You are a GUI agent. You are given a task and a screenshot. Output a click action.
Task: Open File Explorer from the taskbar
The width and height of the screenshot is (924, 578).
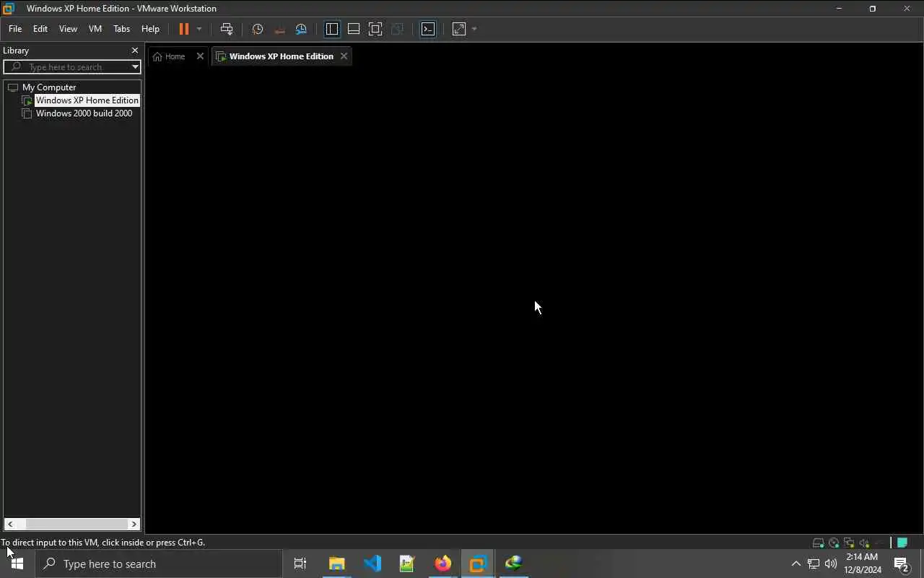tap(337, 564)
